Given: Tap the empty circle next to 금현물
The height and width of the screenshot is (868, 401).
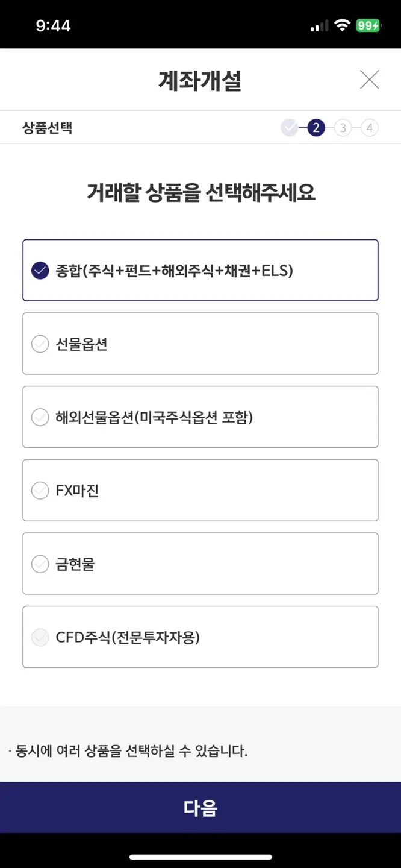Looking at the screenshot, I should click(x=40, y=564).
